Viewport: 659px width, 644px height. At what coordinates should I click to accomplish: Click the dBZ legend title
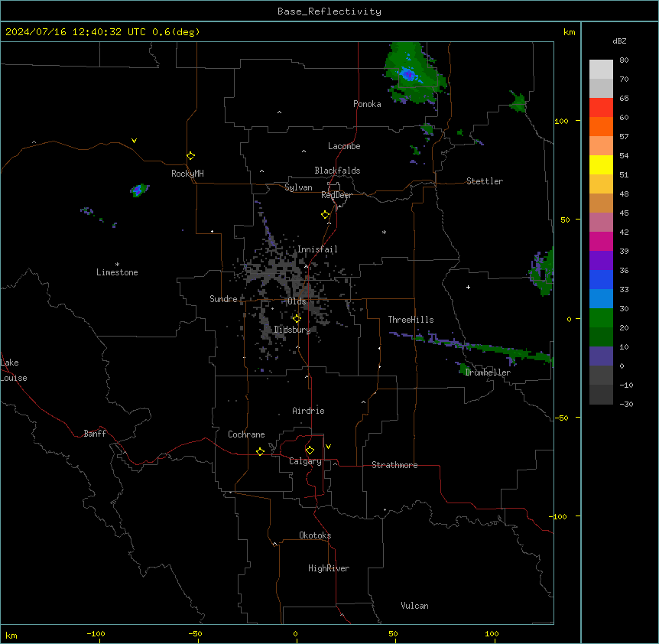[619, 41]
